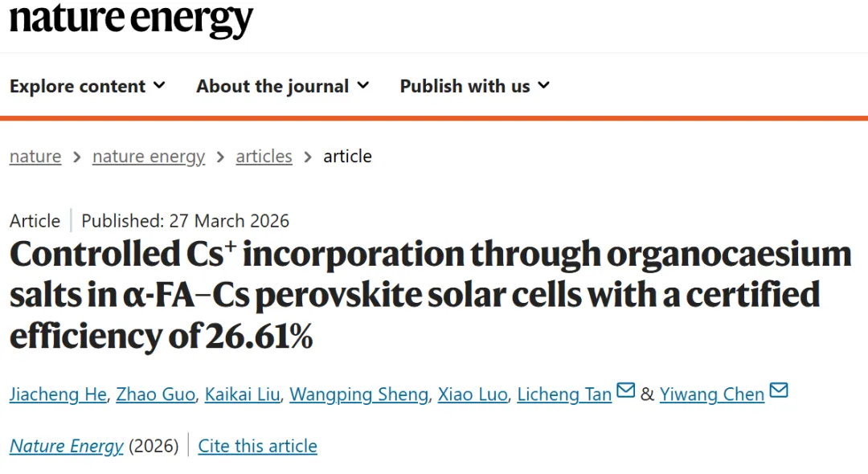Expand the Publish with us dropdown
868x474 pixels.
click(x=475, y=86)
